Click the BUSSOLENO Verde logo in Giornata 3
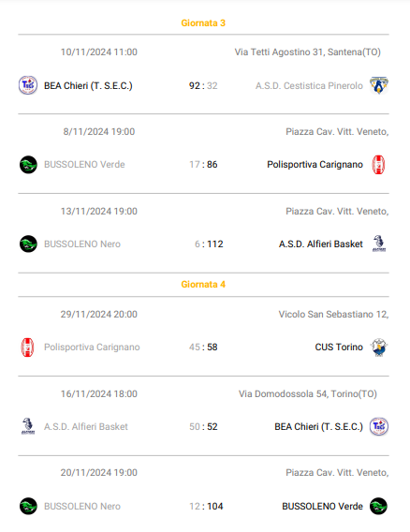The width and height of the screenshot is (410, 532). [28, 165]
